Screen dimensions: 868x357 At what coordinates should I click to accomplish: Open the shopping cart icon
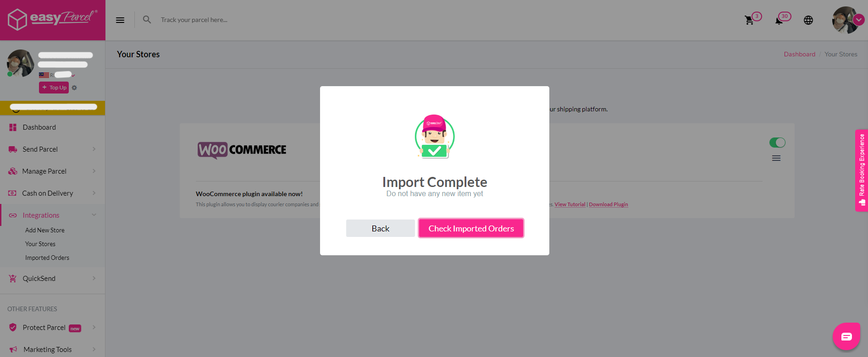(749, 20)
